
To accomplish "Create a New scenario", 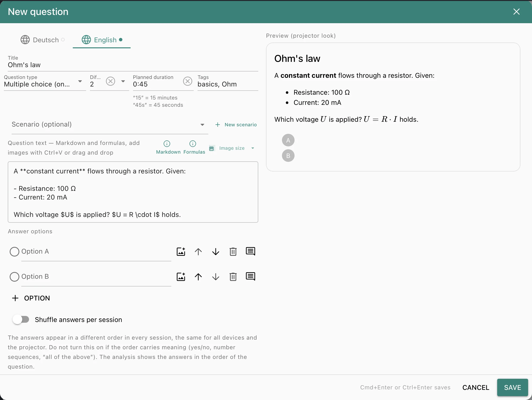I will point(236,125).
